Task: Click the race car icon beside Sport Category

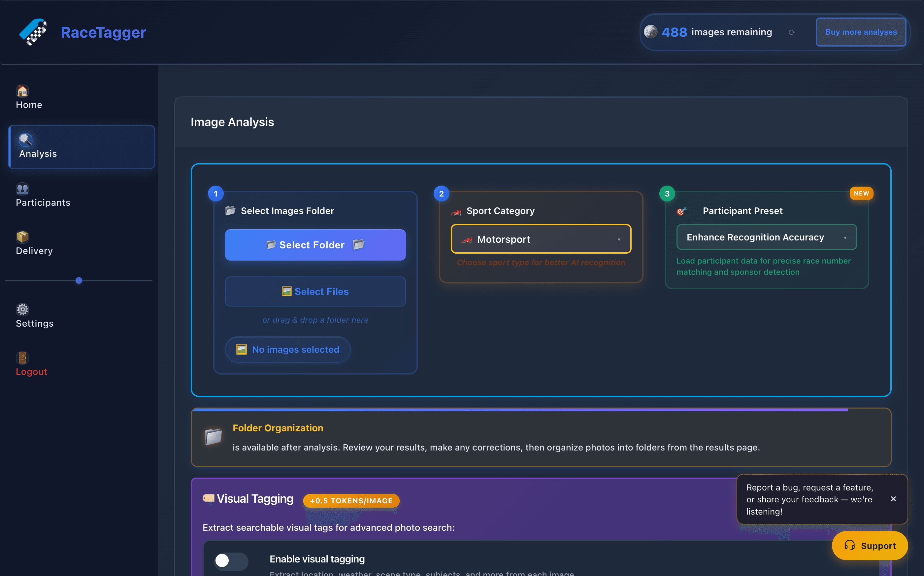Action: point(456,212)
